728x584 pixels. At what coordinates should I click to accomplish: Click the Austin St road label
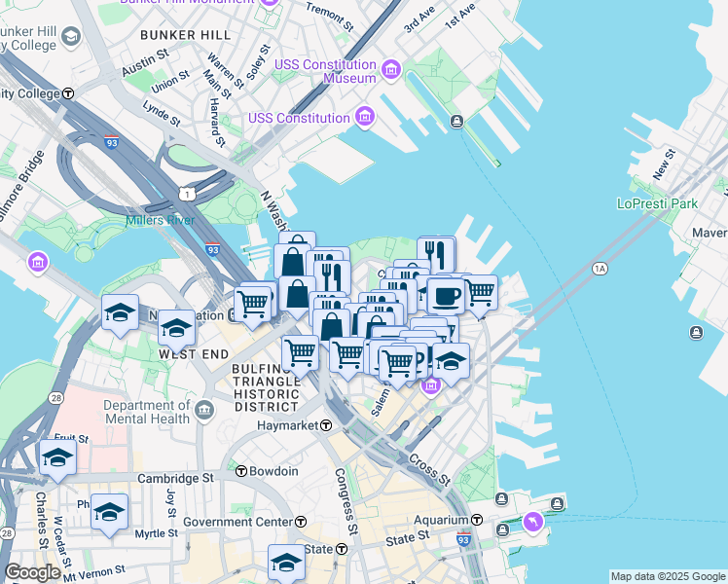[145, 62]
